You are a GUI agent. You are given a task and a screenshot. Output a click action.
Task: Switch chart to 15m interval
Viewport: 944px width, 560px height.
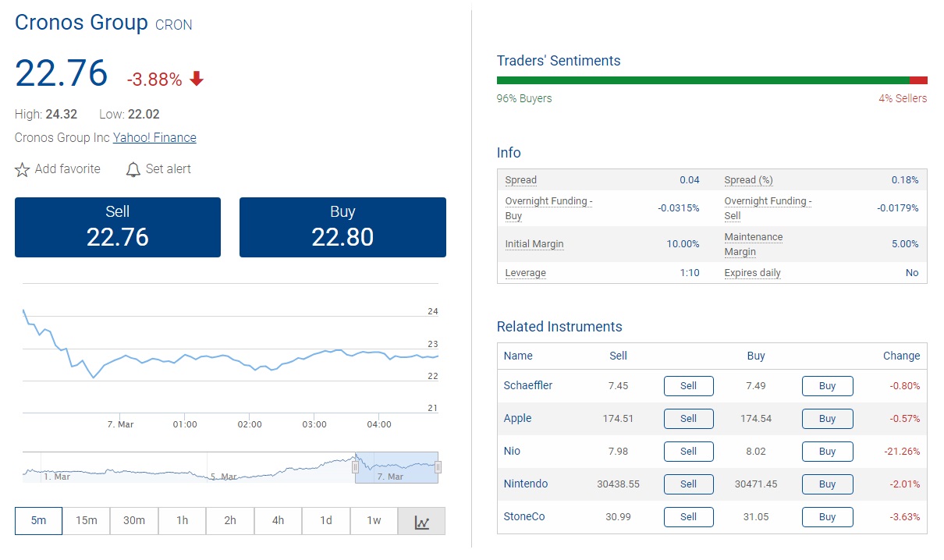86,521
